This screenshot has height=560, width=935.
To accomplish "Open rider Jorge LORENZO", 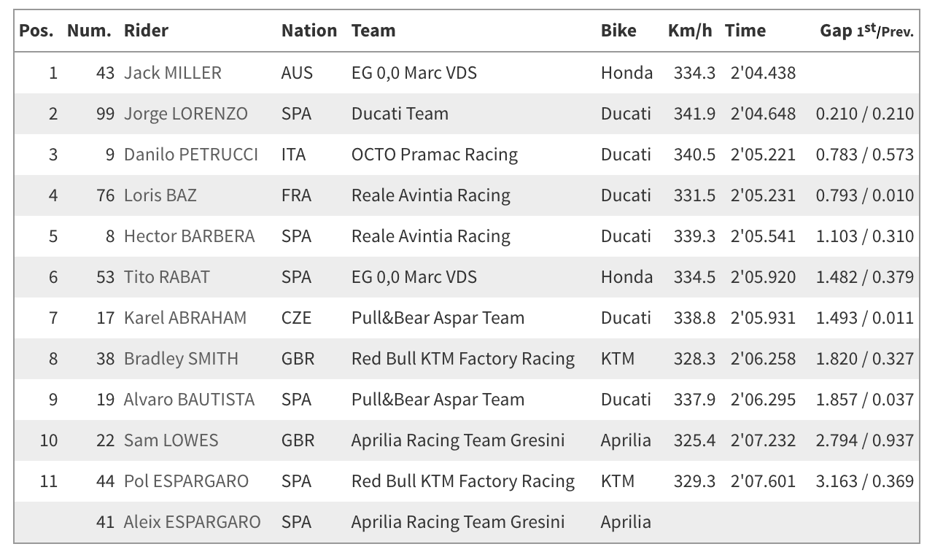I will [186, 114].
